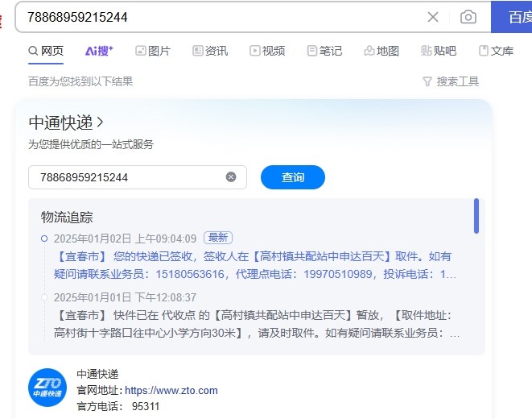Click the 2025年01月01日 下午12:08:37 timestamp

click(126, 297)
